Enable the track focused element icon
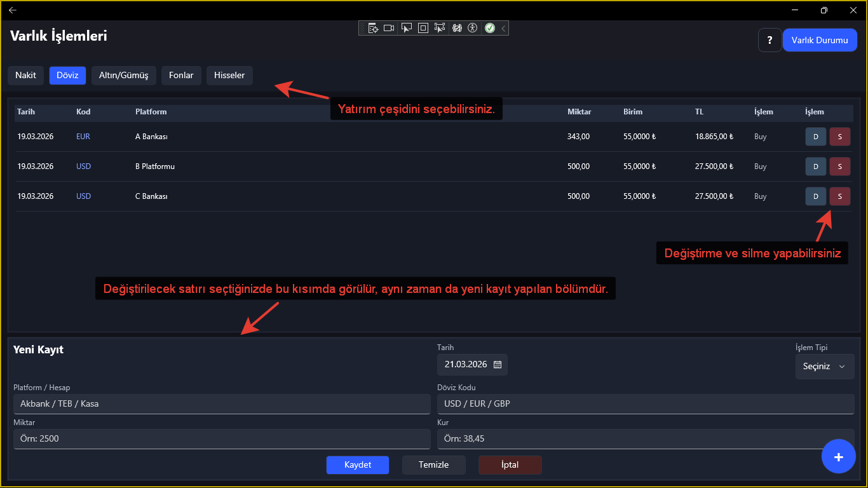The width and height of the screenshot is (868, 488). (440, 28)
